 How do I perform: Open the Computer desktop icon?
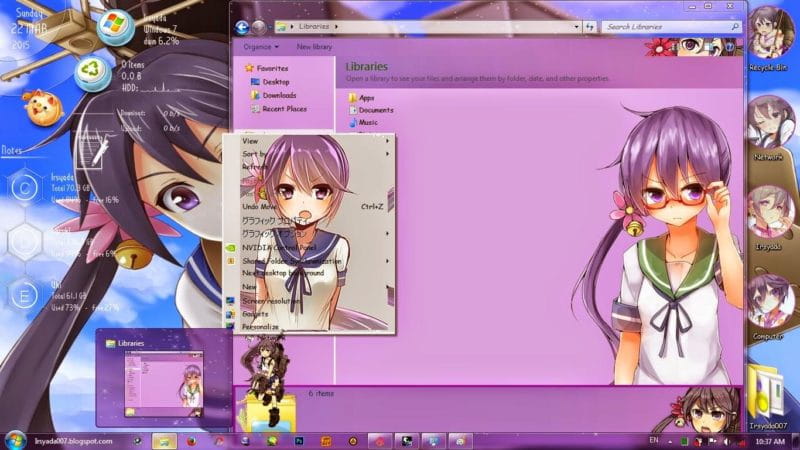(768, 307)
